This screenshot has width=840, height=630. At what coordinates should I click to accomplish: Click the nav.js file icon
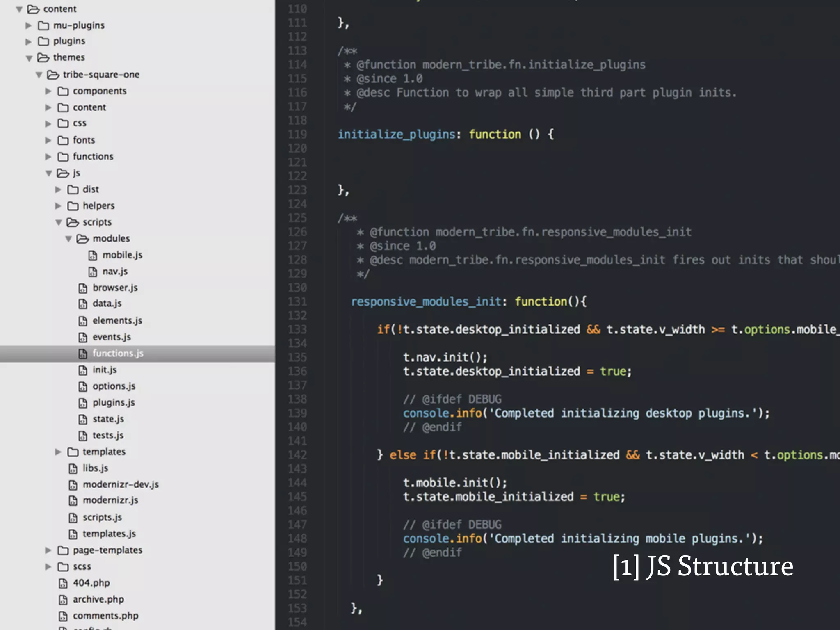click(93, 272)
